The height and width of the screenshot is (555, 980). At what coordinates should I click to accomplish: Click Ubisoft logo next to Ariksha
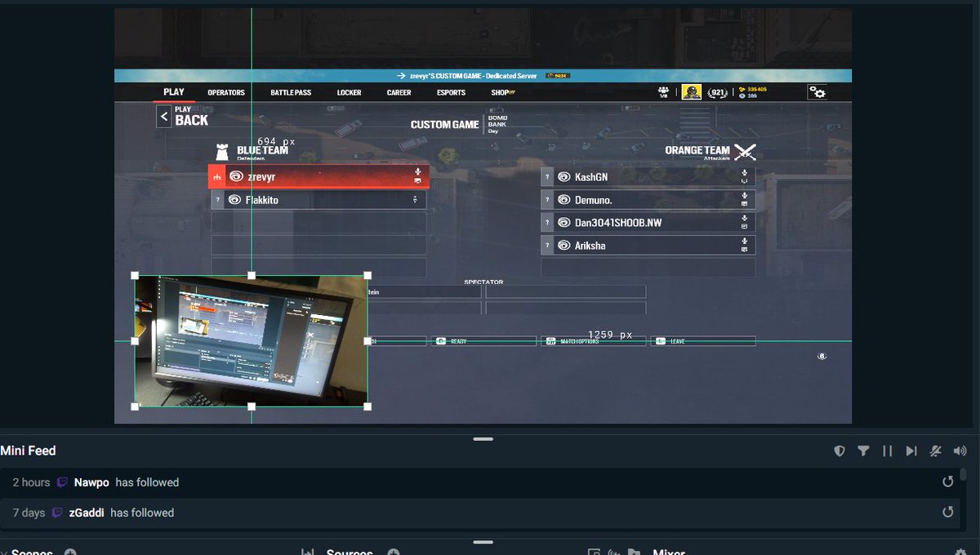pyautogui.click(x=563, y=246)
